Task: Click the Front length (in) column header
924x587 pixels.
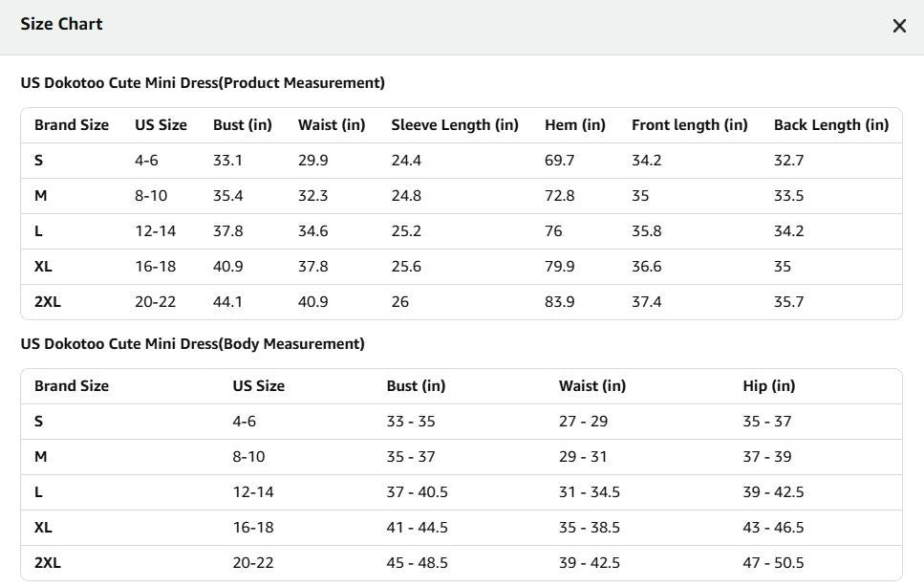Action: tap(690, 125)
